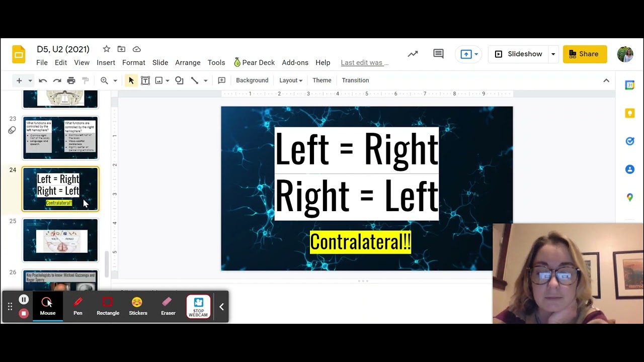Click the Stop Webcam button
The width and height of the screenshot is (644, 362).
pyautogui.click(x=198, y=307)
